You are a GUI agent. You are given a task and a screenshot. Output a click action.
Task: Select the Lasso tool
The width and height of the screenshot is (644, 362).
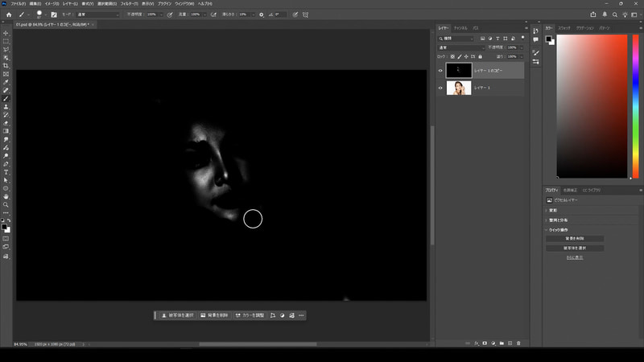[6, 50]
